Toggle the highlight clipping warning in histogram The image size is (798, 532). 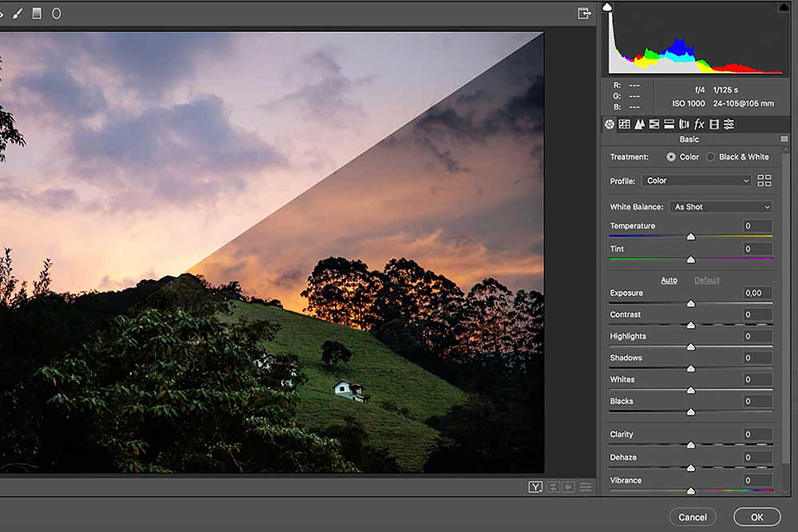pos(784,7)
